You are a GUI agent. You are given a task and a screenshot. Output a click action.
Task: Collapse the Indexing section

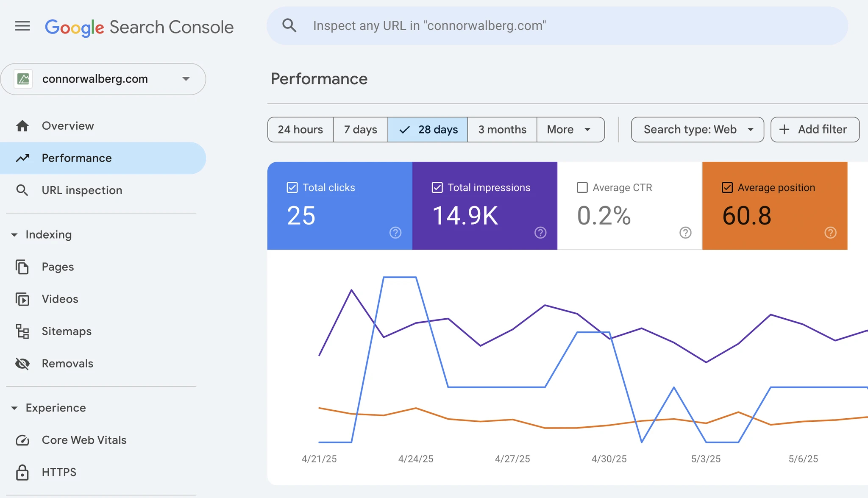pos(14,234)
